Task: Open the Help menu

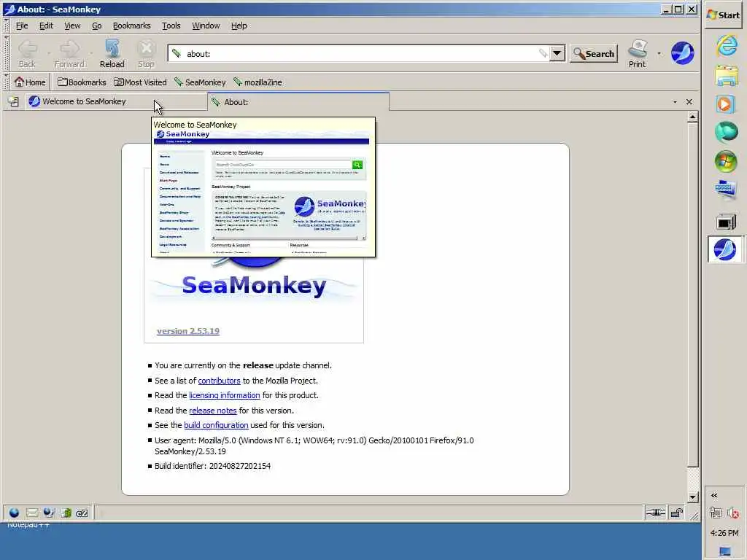Action: [x=239, y=26]
